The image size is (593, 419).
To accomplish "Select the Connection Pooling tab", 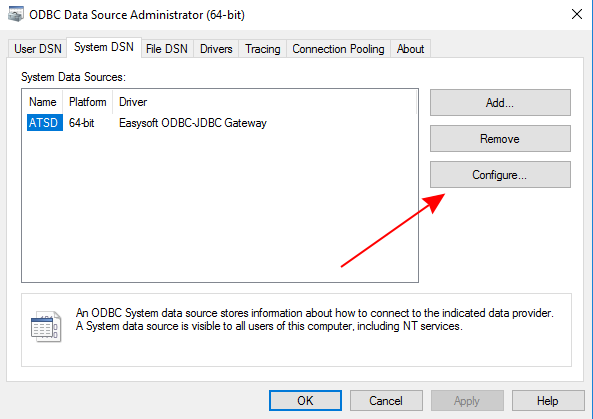I will pyautogui.click(x=338, y=49).
